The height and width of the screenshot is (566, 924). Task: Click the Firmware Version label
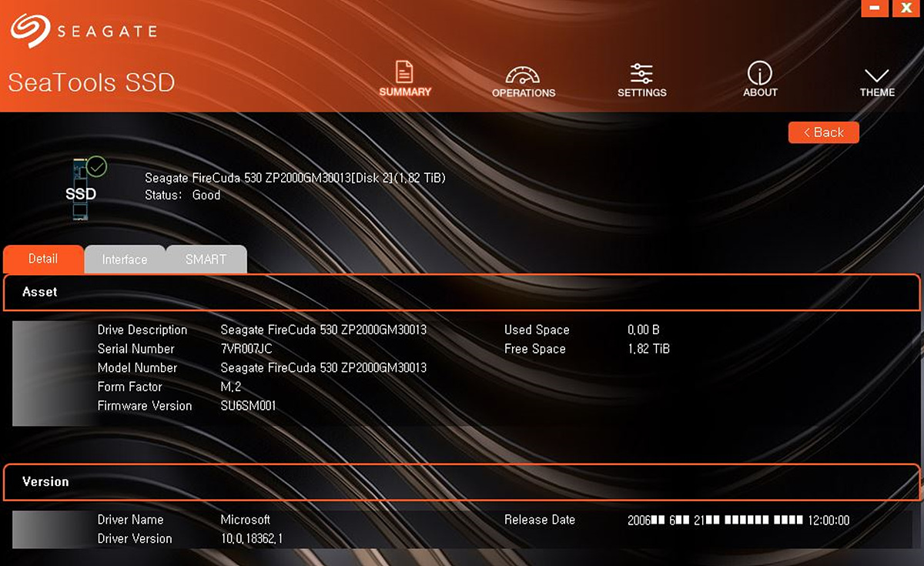coord(145,406)
